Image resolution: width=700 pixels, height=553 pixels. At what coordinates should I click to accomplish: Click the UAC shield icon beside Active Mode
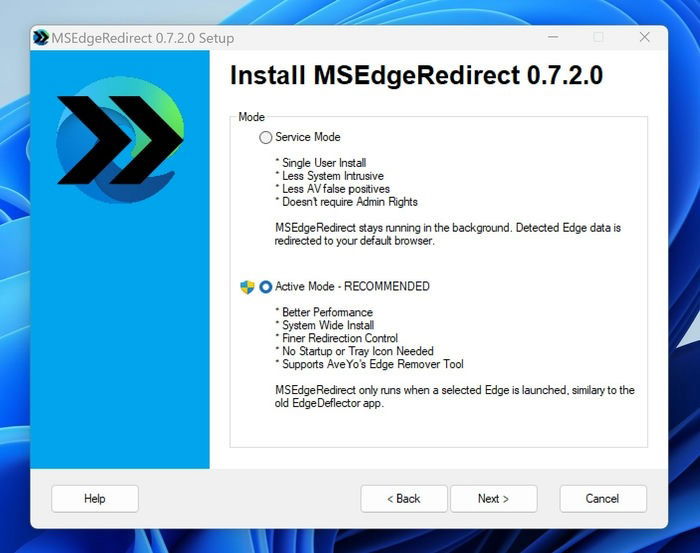tap(247, 287)
